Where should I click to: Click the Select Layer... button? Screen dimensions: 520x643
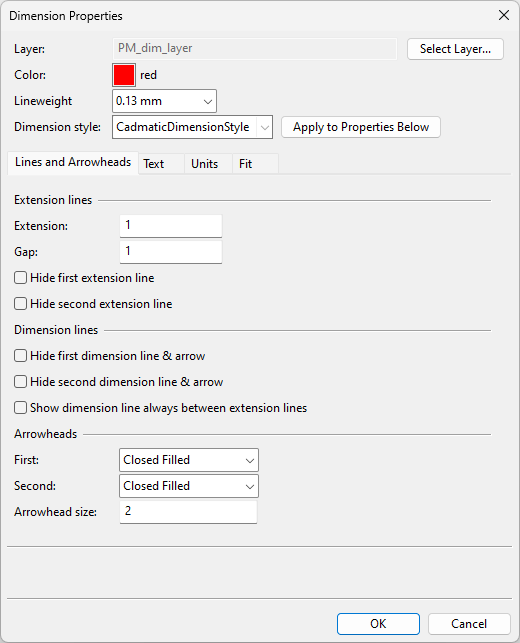click(x=455, y=49)
